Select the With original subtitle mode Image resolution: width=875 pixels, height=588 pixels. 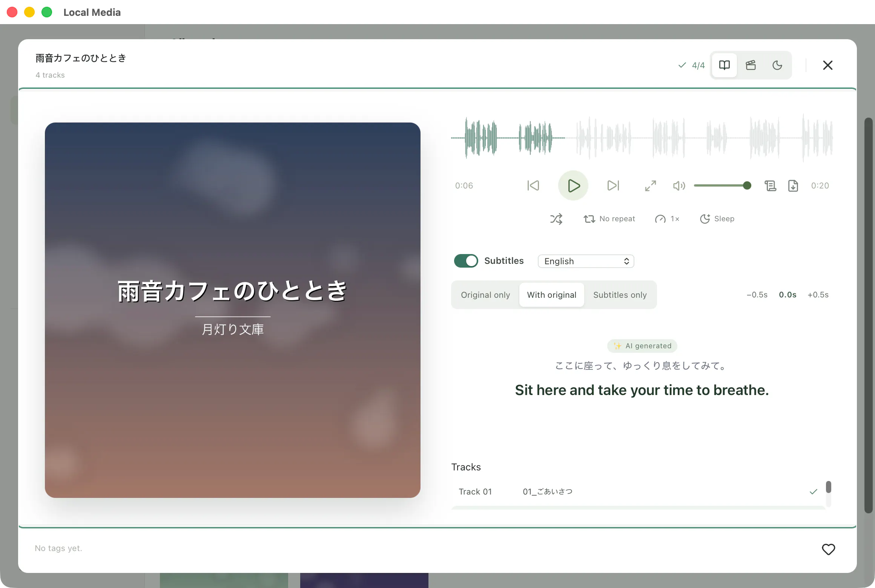pyautogui.click(x=551, y=295)
